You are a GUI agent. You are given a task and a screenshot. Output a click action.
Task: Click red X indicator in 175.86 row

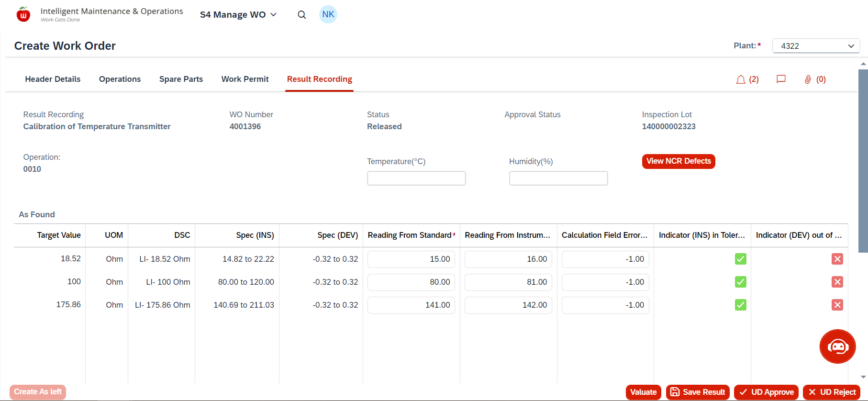[837, 305]
